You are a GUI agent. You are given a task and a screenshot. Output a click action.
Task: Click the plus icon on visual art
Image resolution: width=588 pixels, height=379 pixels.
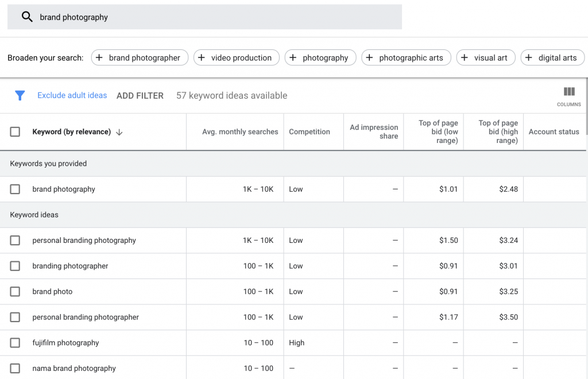(x=465, y=58)
